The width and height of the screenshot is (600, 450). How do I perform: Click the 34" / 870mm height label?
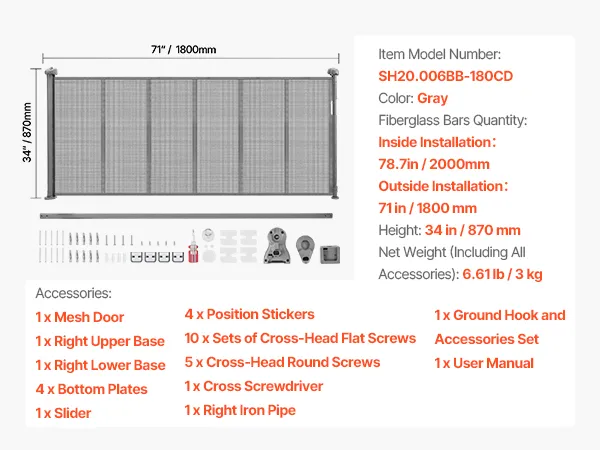[27, 132]
